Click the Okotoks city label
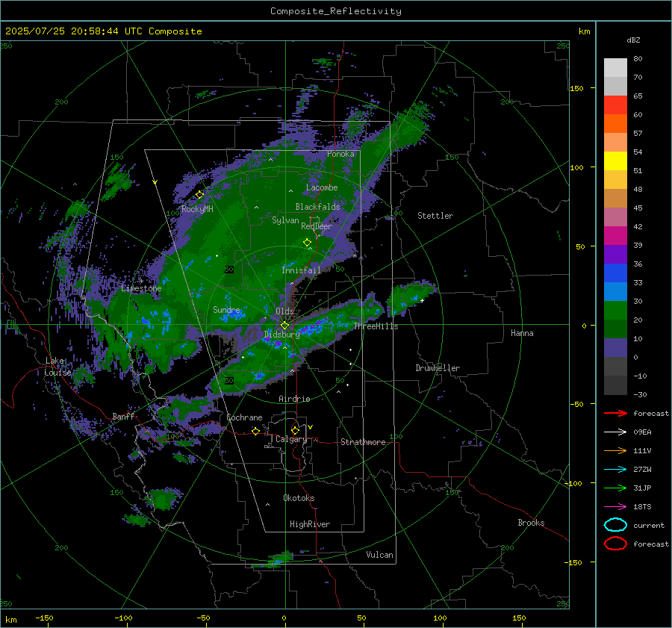This screenshot has width=672, height=628. 299,498
